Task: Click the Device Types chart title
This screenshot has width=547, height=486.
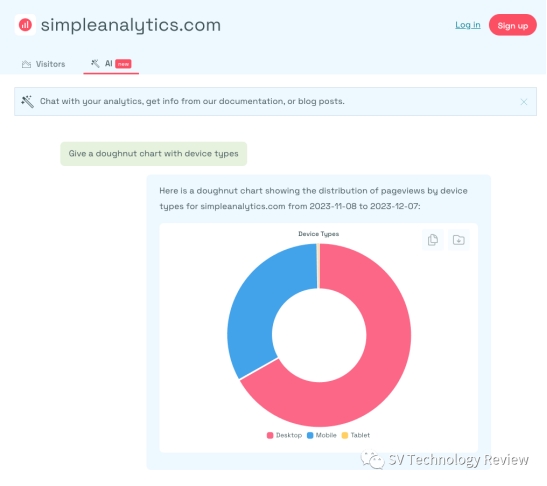Action: [319, 234]
